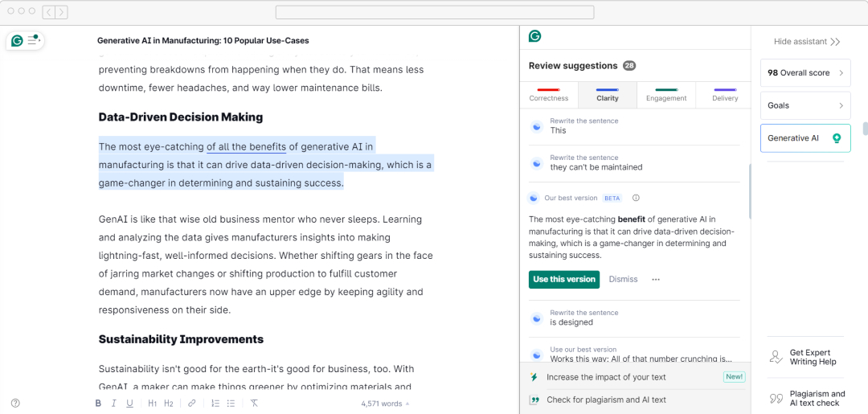
Task: Switch to the Delivery tab
Action: click(725, 95)
